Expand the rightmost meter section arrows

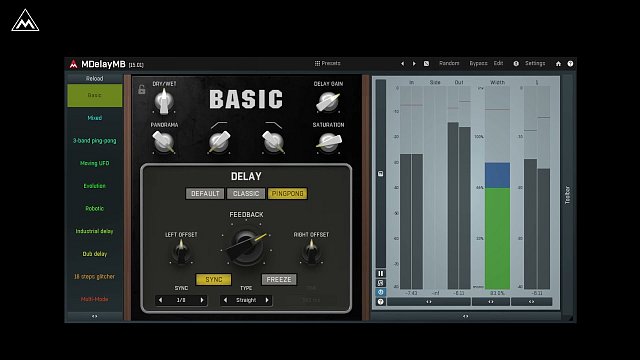click(531, 302)
